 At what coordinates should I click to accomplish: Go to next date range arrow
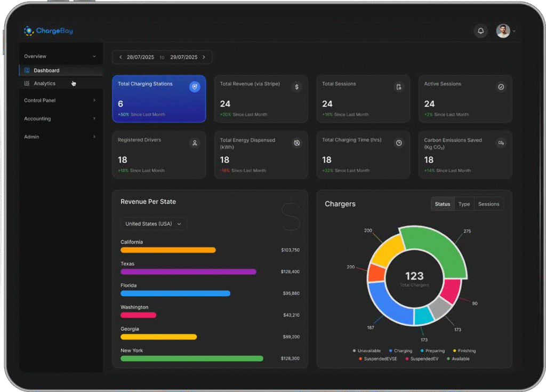click(204, 57)
